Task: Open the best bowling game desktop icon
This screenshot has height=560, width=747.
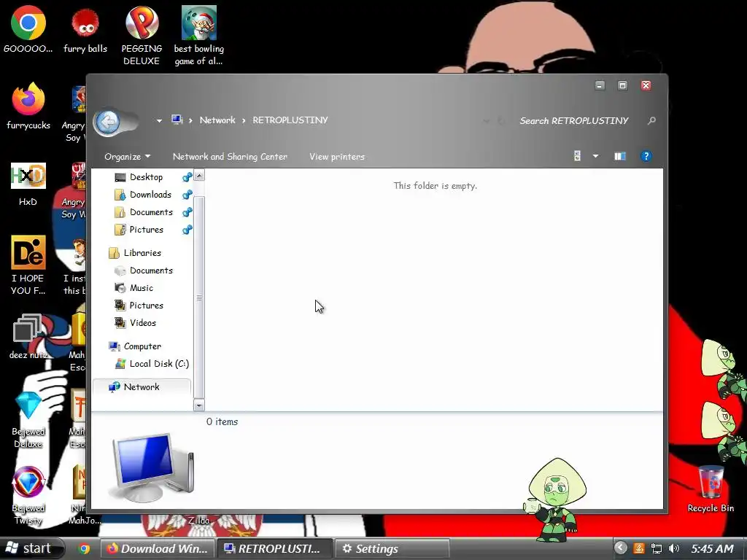Action: point(198,35)
